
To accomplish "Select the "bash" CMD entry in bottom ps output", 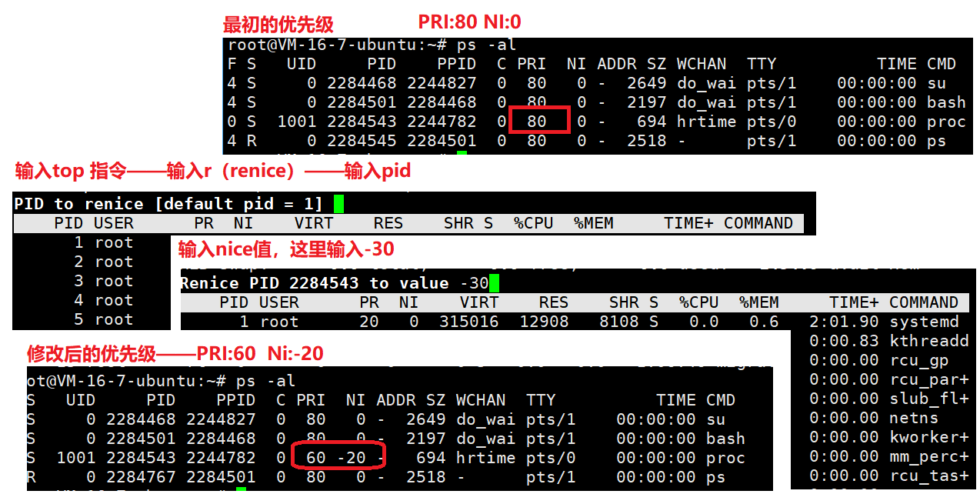I will 725,439.
